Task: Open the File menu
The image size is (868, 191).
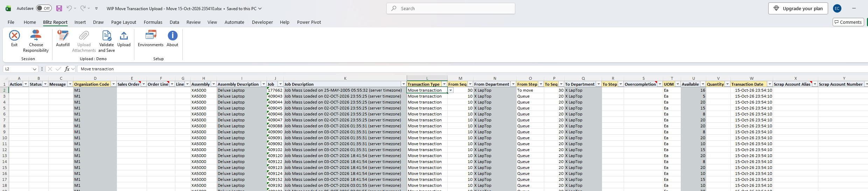Action: tap(11, 22)
